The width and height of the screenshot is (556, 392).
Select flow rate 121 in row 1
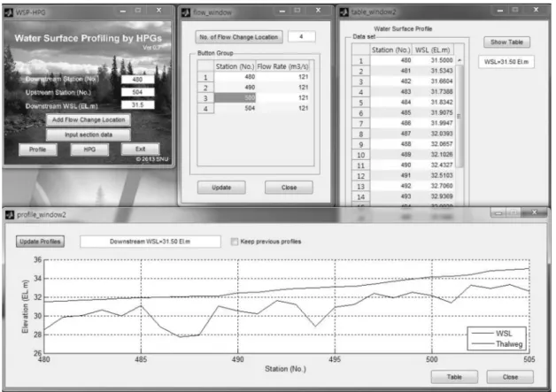point(282,77)
